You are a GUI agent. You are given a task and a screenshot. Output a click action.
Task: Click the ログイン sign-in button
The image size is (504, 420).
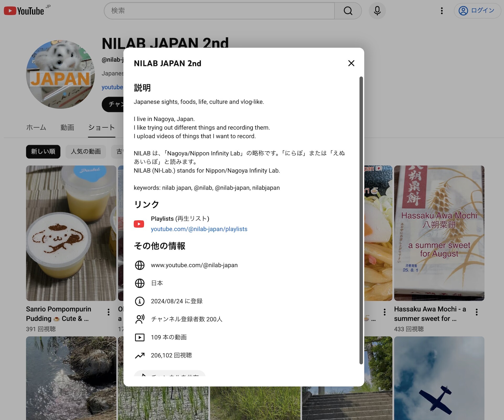tap(477, 11)
